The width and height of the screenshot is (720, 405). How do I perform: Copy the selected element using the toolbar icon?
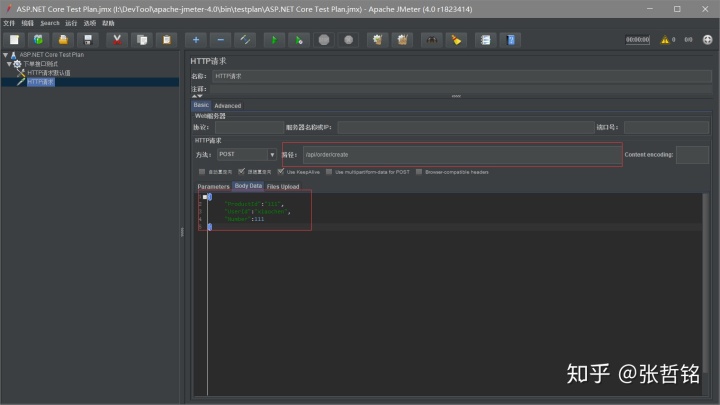pos(142,40)
